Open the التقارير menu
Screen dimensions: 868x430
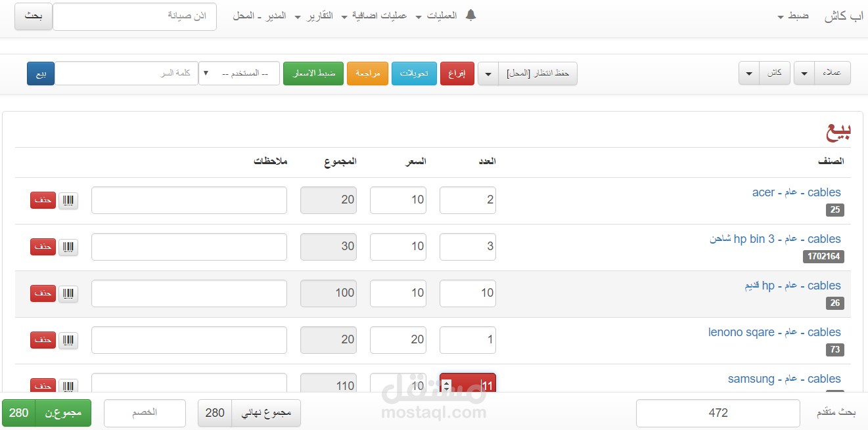pos(314,16)
